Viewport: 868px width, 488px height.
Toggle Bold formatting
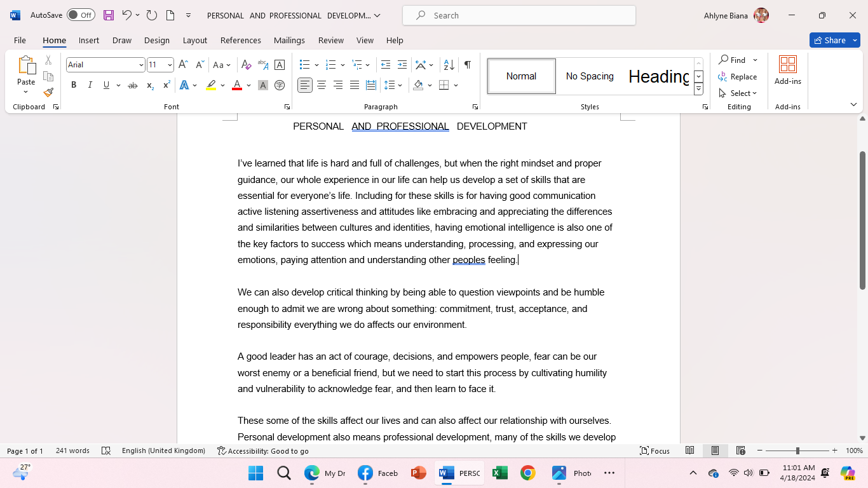[x=74, y=85]
